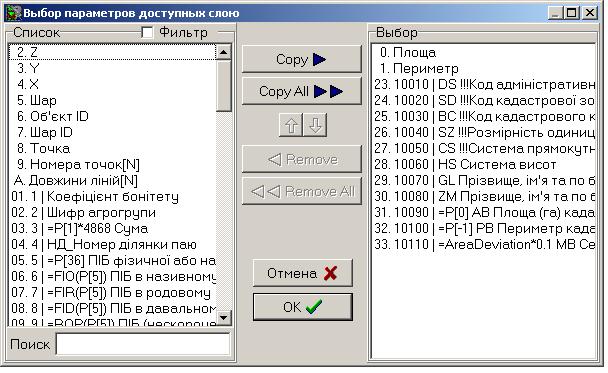Select '04. 4 | НД_Номер ділянки паю' item
The height and width of the screenshot is (373, 608).
tap(112, 245)
